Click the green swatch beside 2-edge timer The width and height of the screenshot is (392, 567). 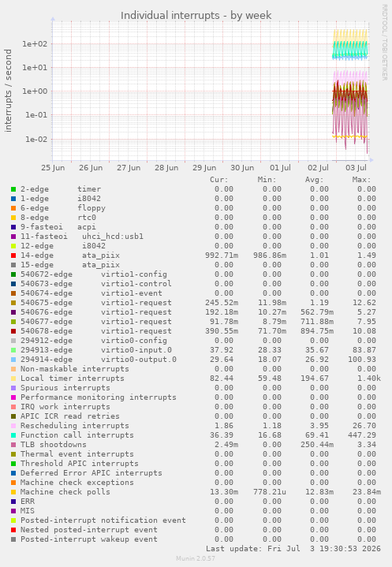(x=13, y=189)
